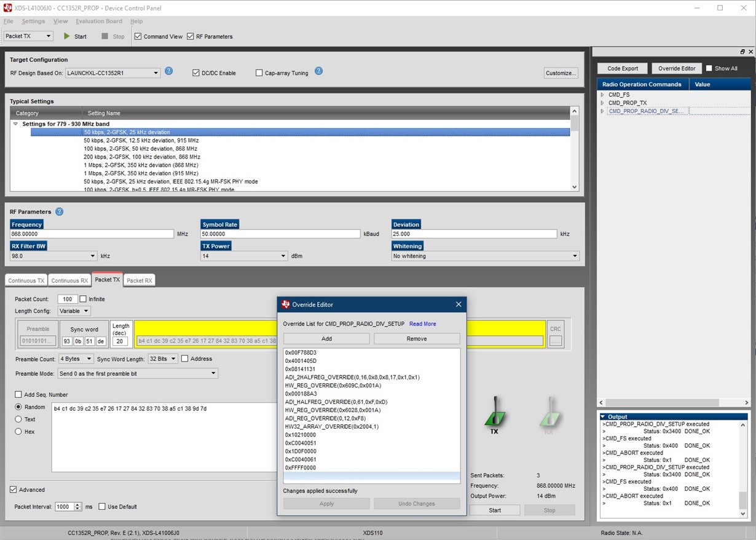Open help icon next to Cap-array Tuning
Viewport: 756px width, 540px height.
coord(319,71)
